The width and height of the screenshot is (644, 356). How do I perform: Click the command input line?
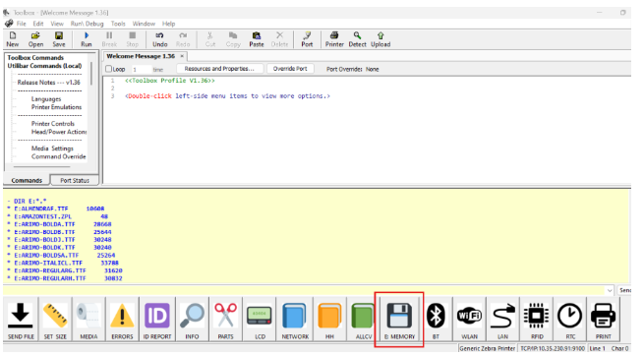click(304, 290)
